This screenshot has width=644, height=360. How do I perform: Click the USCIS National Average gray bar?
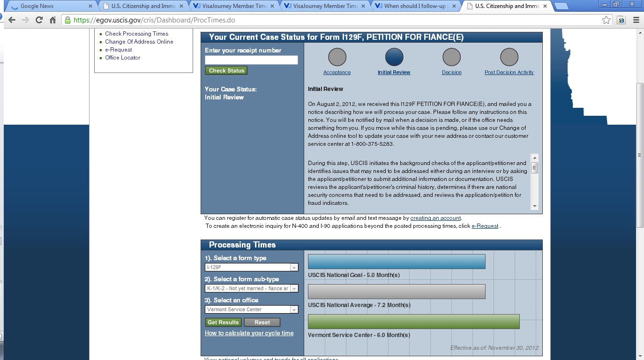pyautogui.click(x=397, y=292)
